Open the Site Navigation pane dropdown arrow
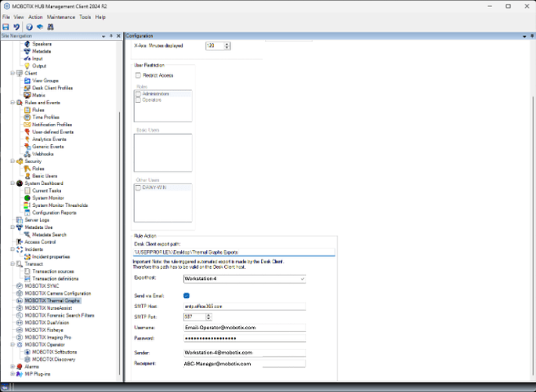This screenshot has width=536, height=392. click(103, 36)
